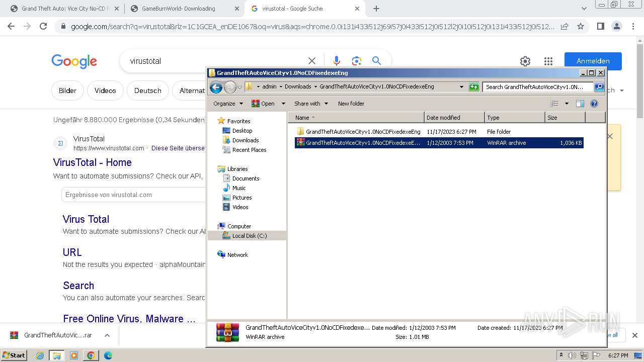Open the Chrome three-dot menu

point(633,26)
